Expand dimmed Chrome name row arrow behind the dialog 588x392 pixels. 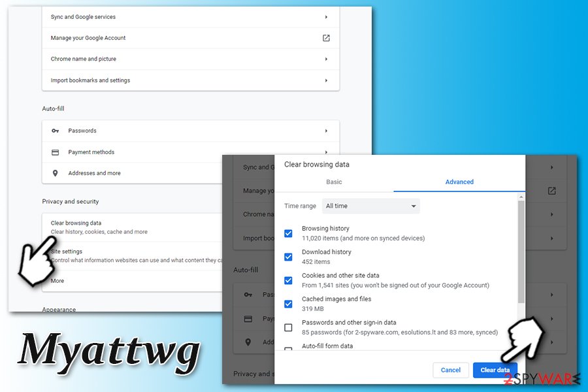(551, 214)
